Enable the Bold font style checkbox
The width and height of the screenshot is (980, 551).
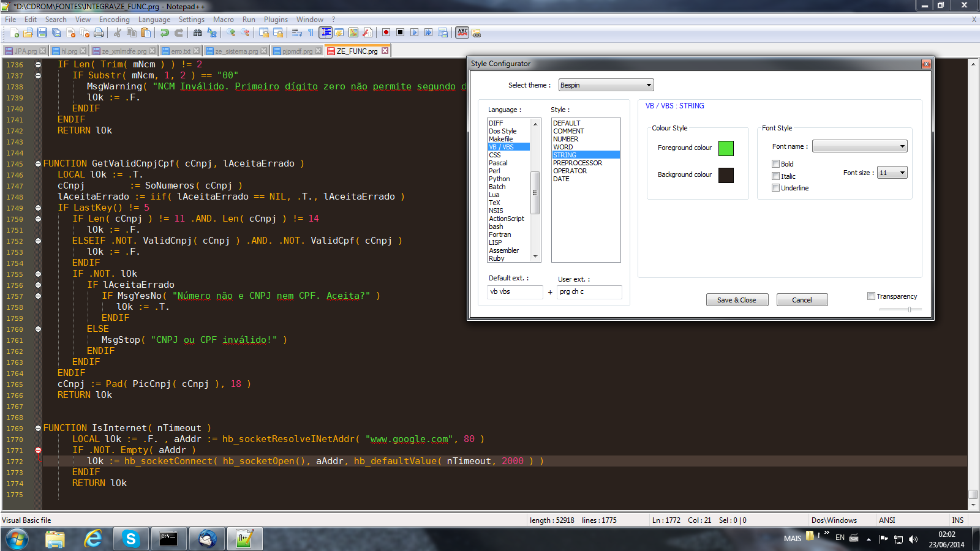point(775,164)
